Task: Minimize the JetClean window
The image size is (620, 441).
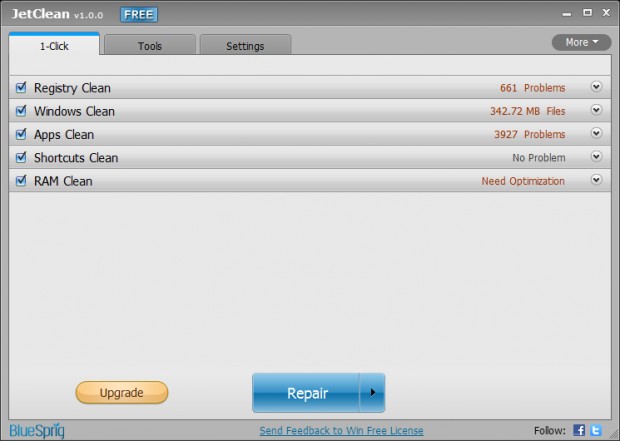Action: [567, 13]
